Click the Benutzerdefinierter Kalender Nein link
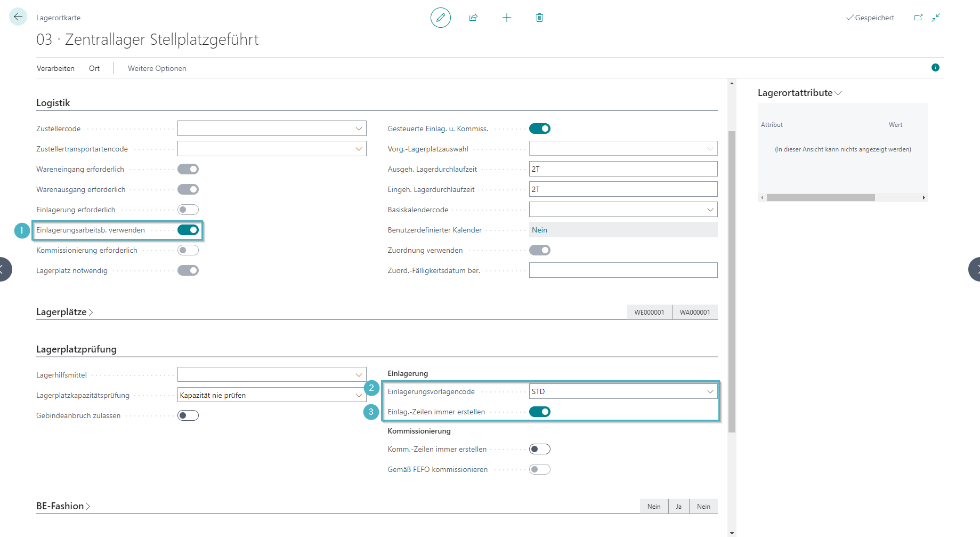980x537 pixels. point(539,230)
